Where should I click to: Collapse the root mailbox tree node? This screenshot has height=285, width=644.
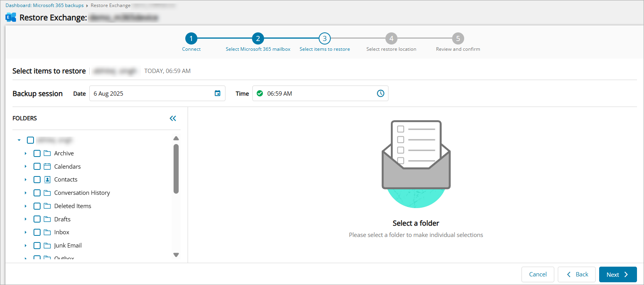coord(19,140)
